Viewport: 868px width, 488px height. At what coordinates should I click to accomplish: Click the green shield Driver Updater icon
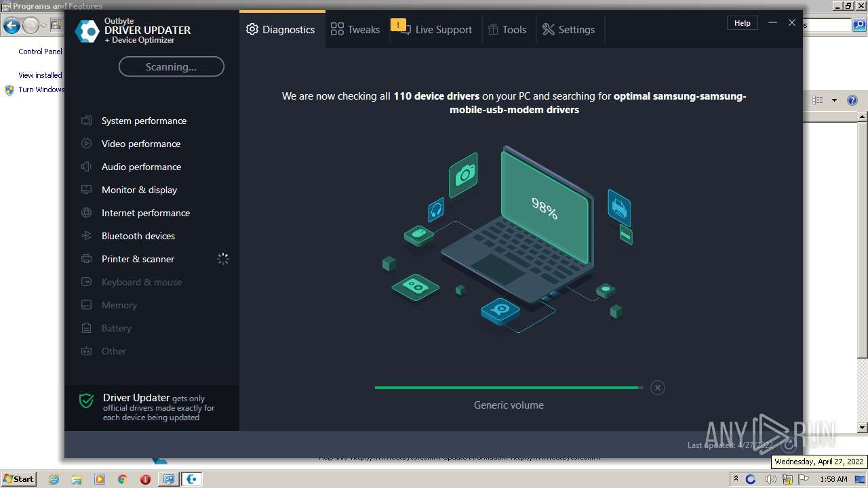point(86,401)
